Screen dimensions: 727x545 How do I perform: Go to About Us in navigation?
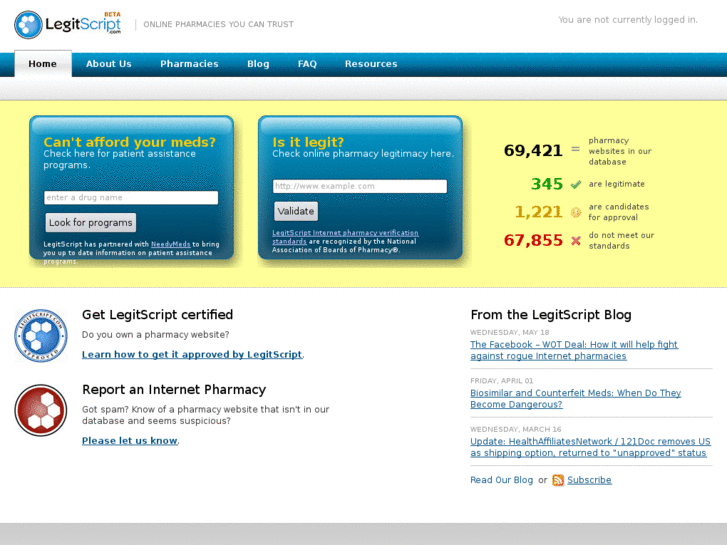tap(108, 64)
